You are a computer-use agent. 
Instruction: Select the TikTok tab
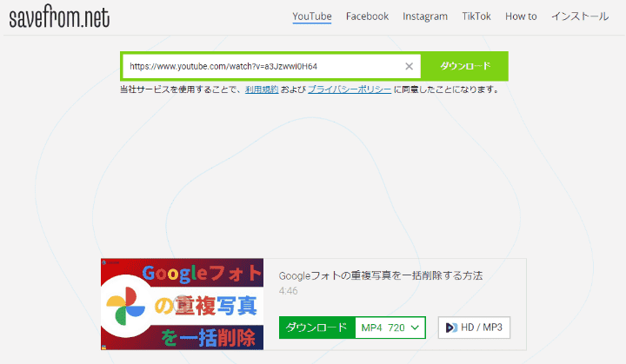coord(476,17)
